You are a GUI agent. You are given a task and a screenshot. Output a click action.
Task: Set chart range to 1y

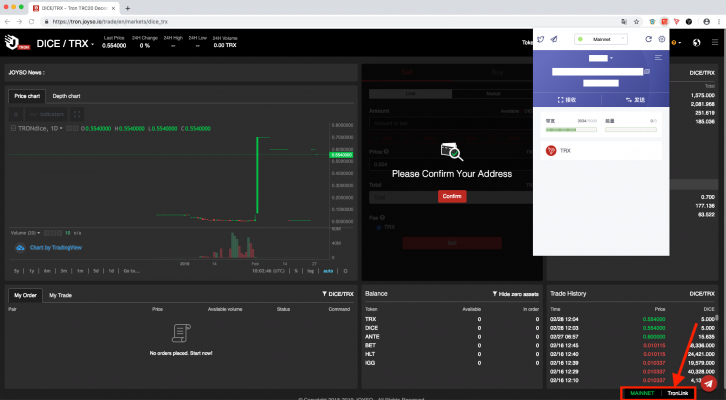pos(31,271)
